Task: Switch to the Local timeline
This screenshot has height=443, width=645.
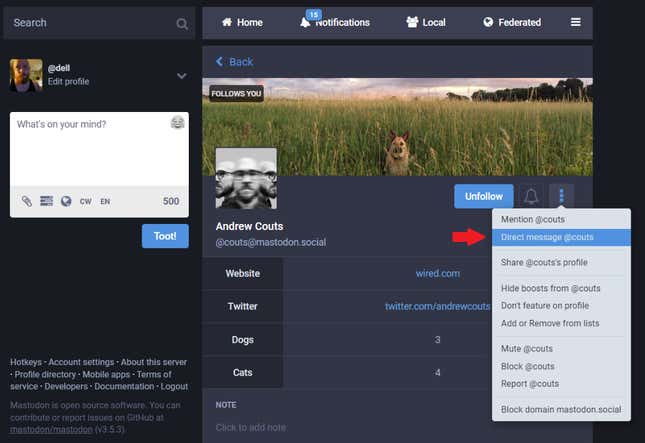Action: (x=426, y=22)
